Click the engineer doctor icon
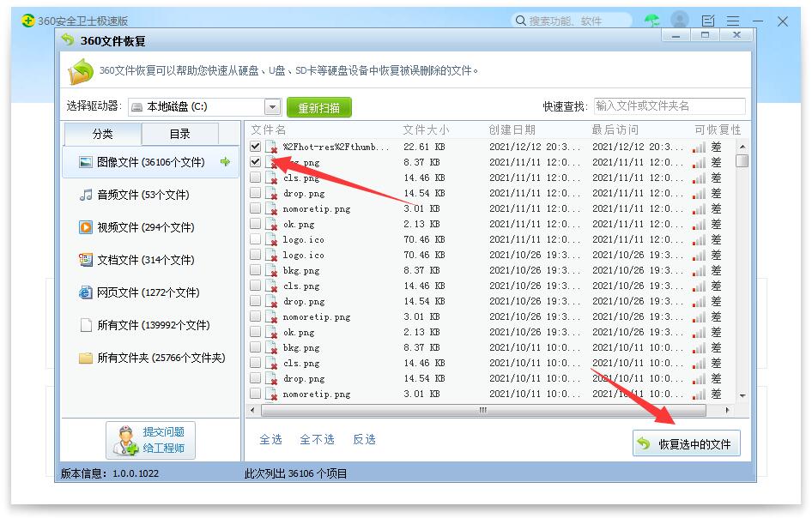Image resolution: width=812 pixels, height=518 pixels. pyautogui.click(x=124, y=440)
